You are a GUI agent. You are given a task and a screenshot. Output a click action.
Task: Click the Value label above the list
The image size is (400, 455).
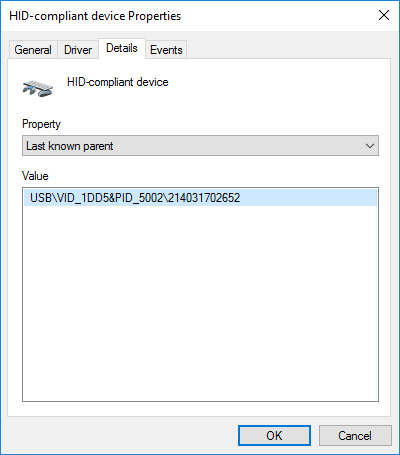(35, 176)
